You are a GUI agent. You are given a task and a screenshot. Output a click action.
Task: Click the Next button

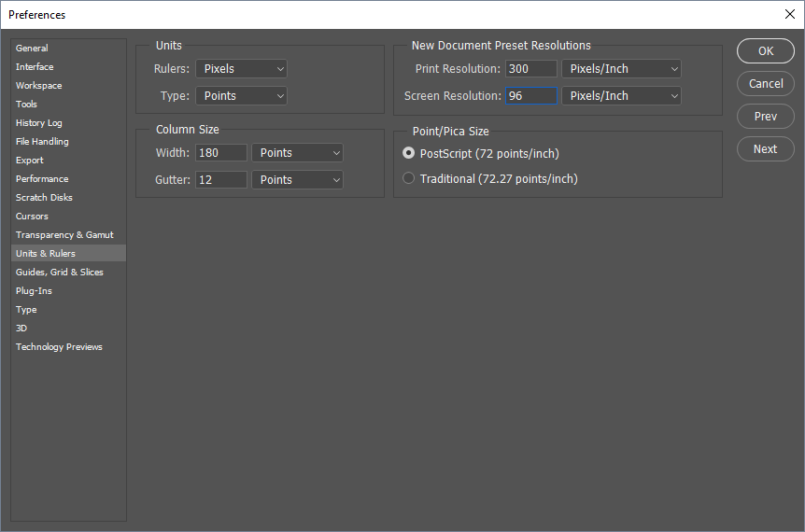(765, 149)
